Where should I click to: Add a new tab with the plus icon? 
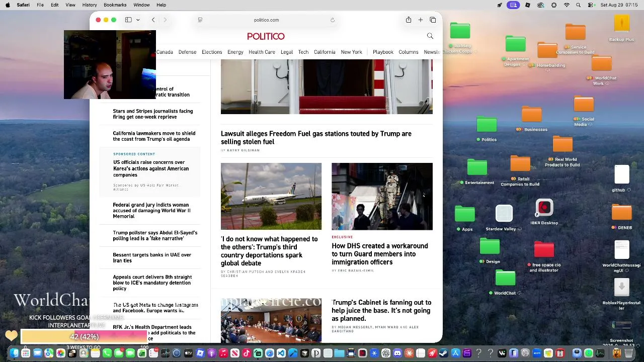click(x=421, y=20)
